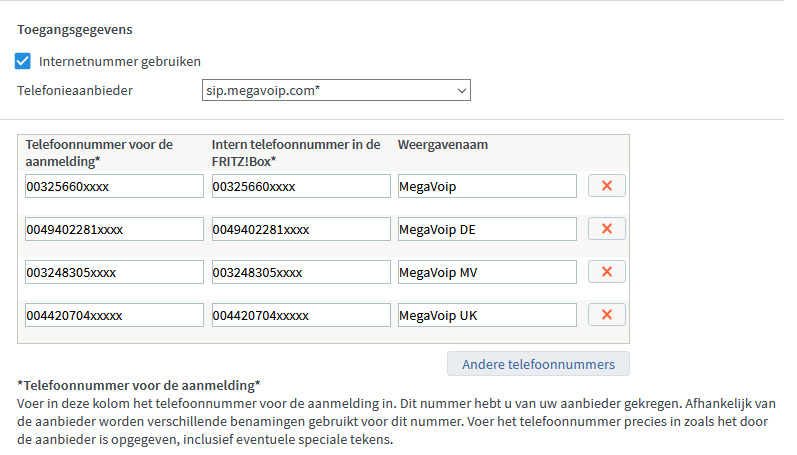Edit the MegaVoip display name field
This screenshot has width=797, height=455.
coord(487,186)
